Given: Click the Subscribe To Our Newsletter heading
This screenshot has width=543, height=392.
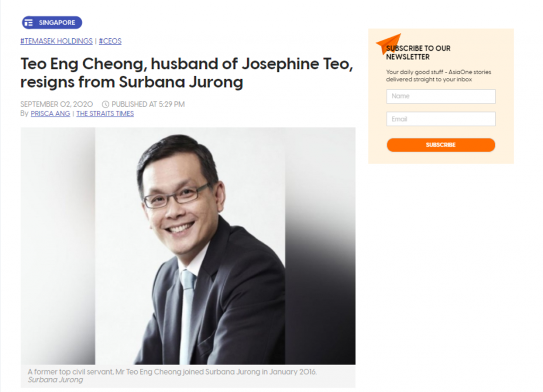Looking at the screenshot, I should point(418,53).
